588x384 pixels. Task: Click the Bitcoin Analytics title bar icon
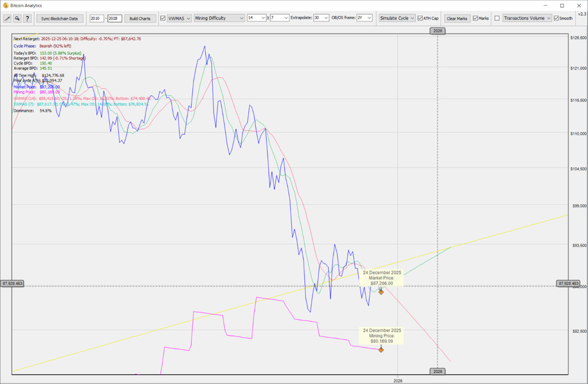(6, 6)
